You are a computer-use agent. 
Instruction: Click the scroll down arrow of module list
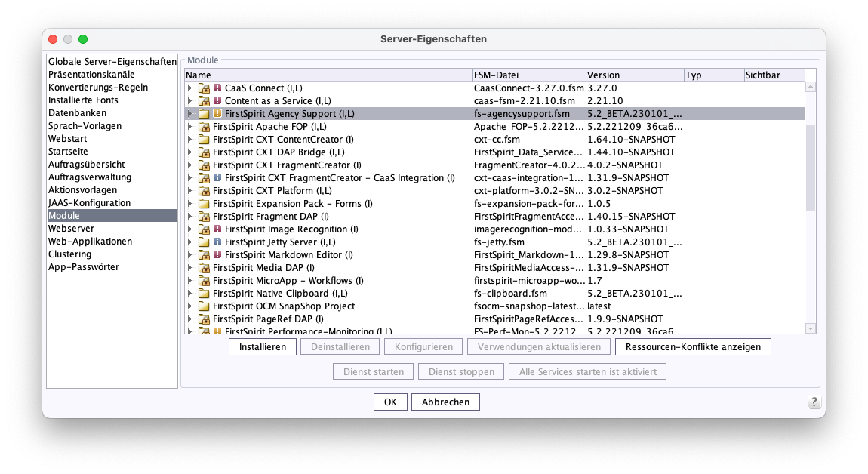811,328
